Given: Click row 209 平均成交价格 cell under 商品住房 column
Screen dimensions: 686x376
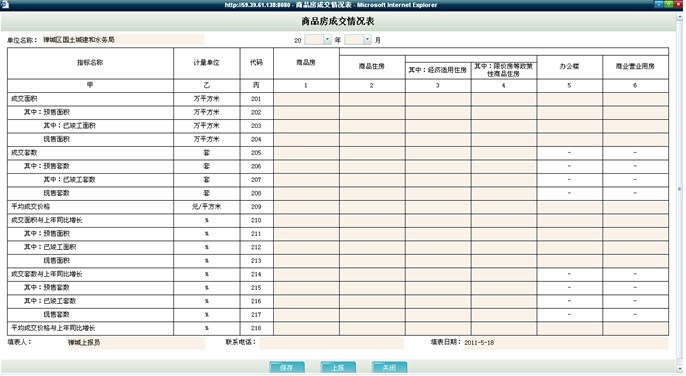Looking at the screenshot, I should (372, 207).
